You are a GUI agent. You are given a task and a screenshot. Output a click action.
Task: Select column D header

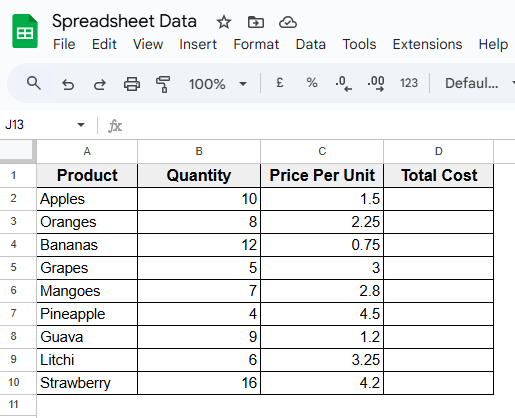(x=439, y=151)
